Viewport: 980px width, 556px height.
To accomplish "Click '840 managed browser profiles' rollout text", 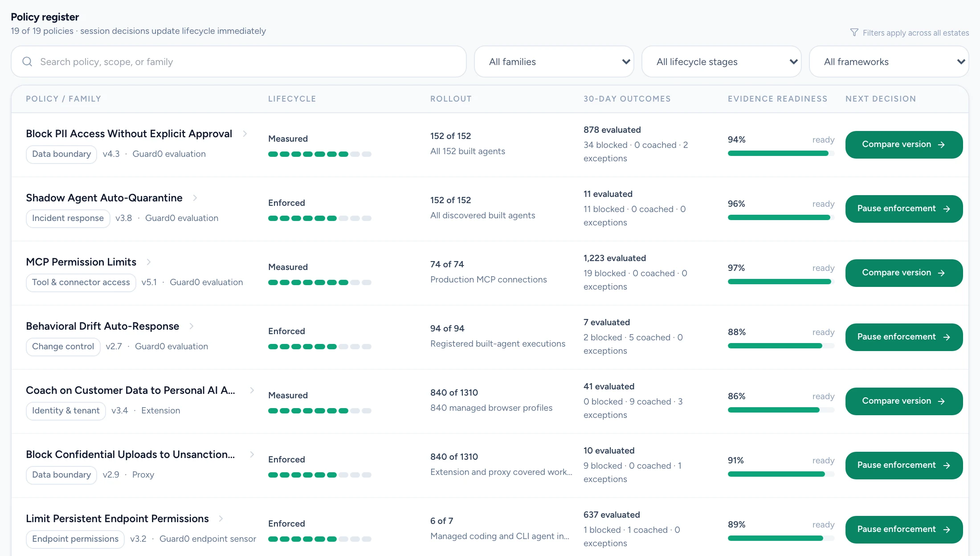I will (491, 408).
